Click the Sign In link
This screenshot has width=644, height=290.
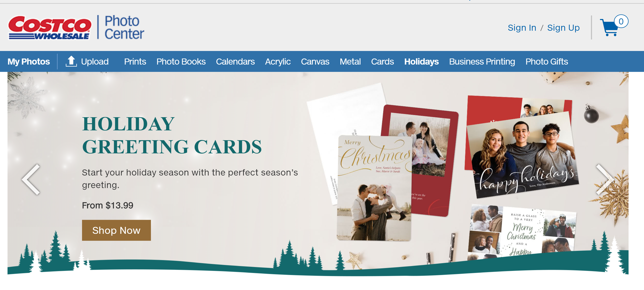pos(522,28)
